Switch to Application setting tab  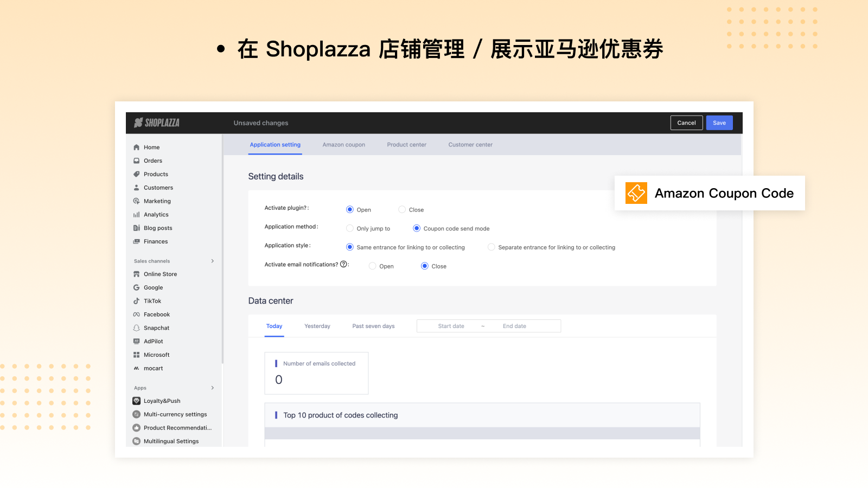point(275,145)
